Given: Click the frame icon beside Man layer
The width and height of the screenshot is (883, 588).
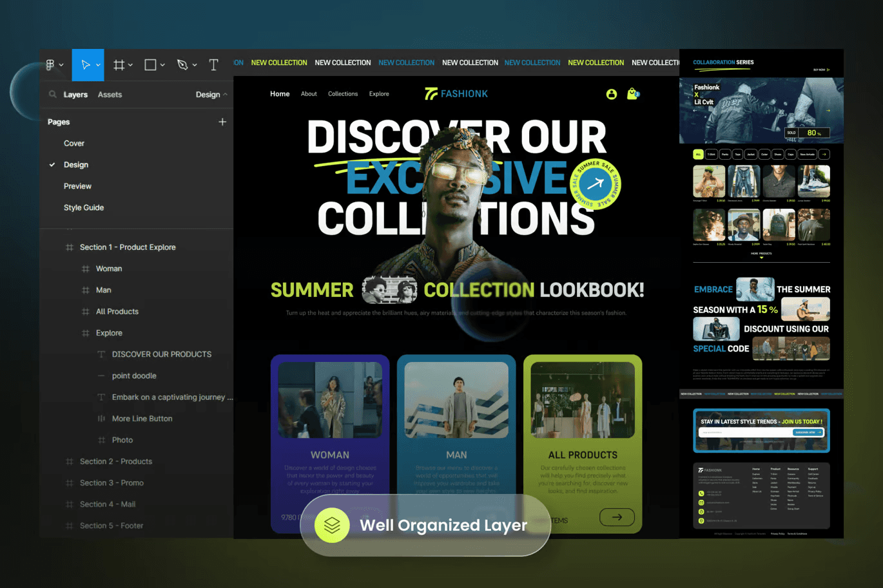Looking at the screenshot, I should pyautogui.click(x=86, y=290).
